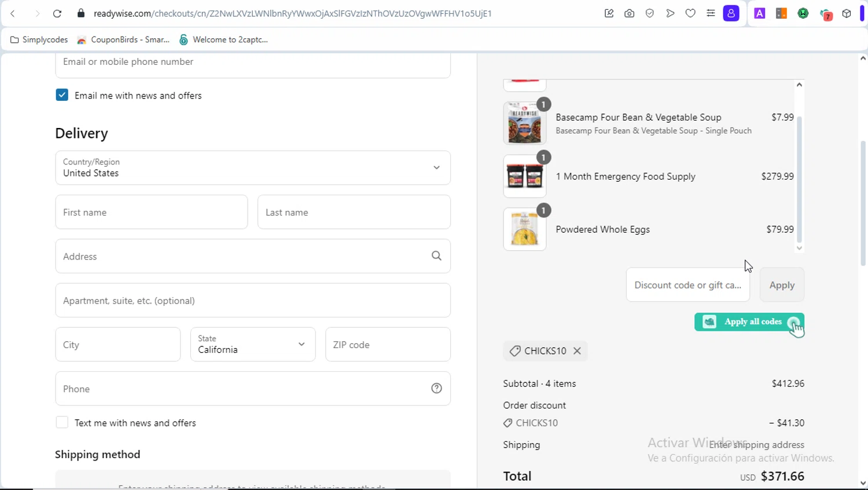
Task: Click the 'Powdered Whole Eggs' item name
Action: [602, 229]
